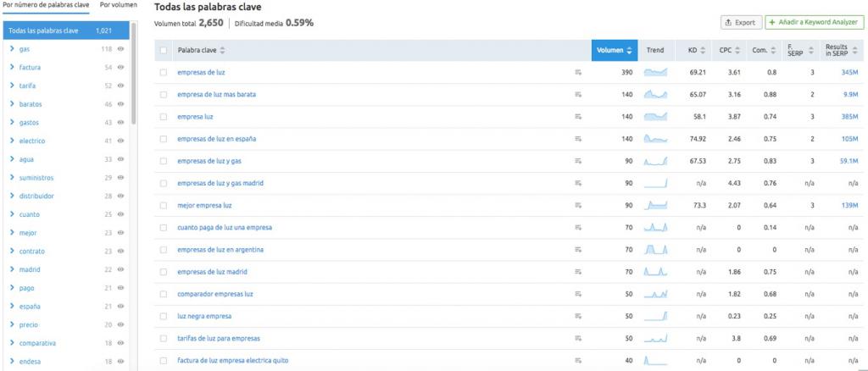Click the eye icon next to 'gas' group
Image resolution: width=868 pixels, height=371 pixels.
coord(120,49)
